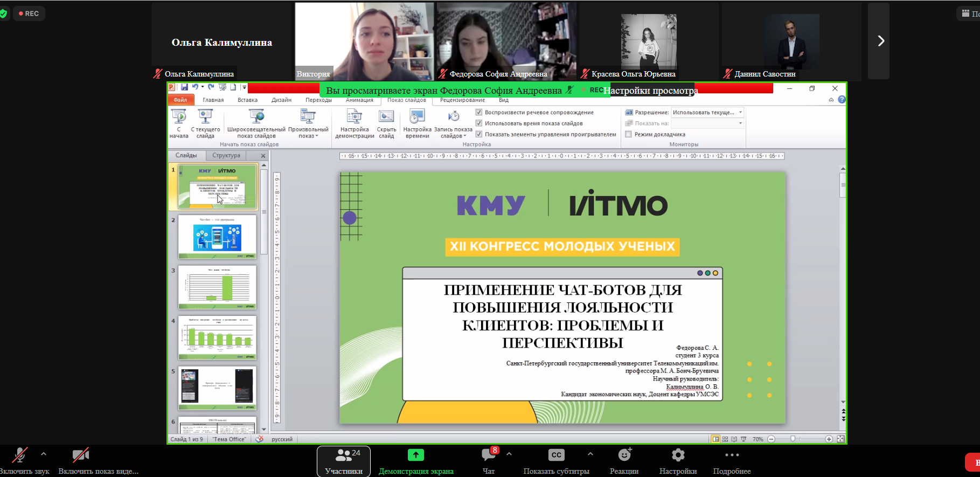This screenshot has width=980, height=477.
Task: Toggle Play Narrations checkbox
Action: click(x=479, y=112)
